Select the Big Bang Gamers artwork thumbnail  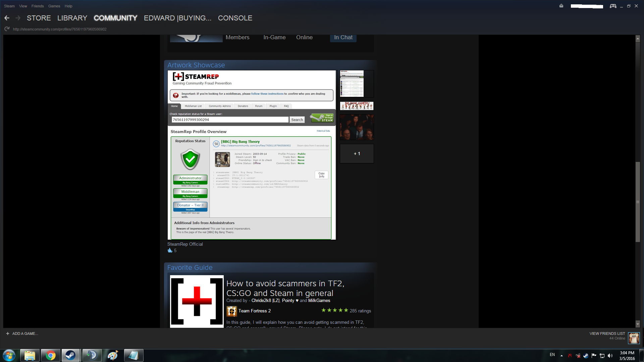click(357, 106)
